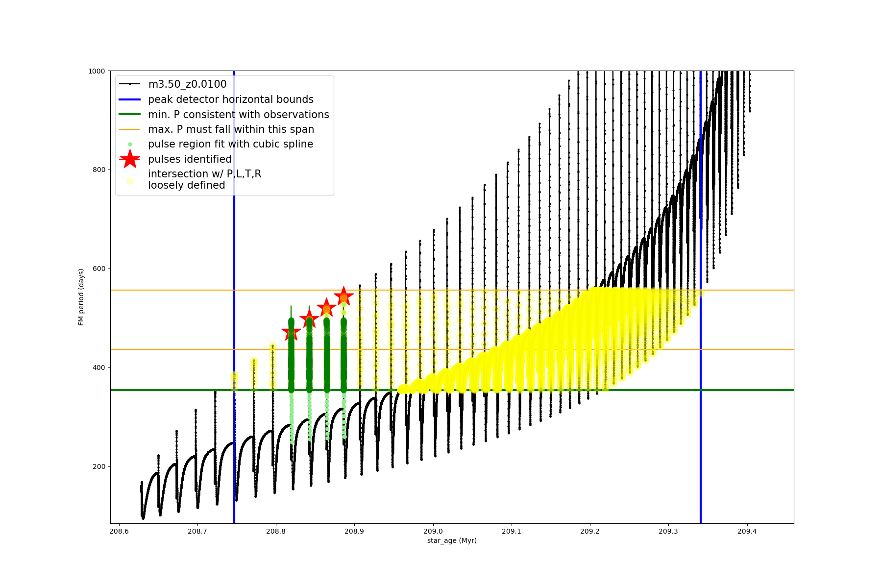
Task: Click the light green dot legend marker
Action: pyautogui.click(x=130, y=145)
